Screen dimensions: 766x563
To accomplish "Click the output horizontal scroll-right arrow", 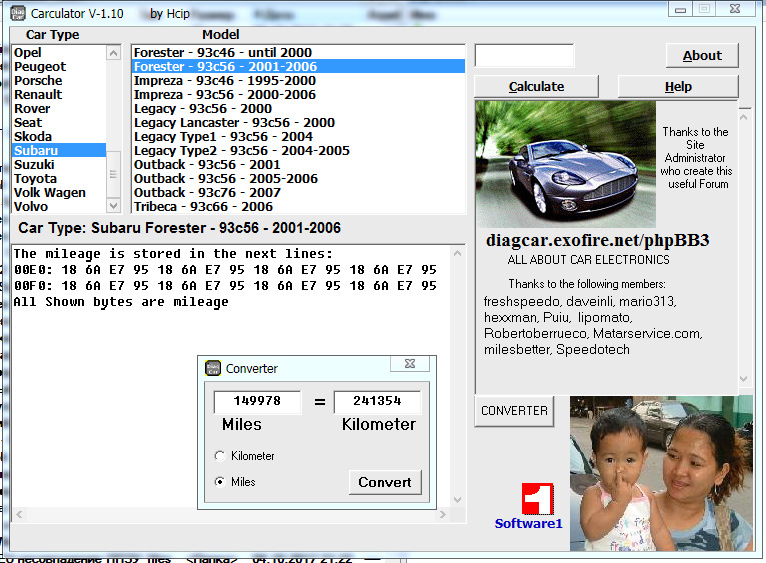I will [x=443, y=514].
